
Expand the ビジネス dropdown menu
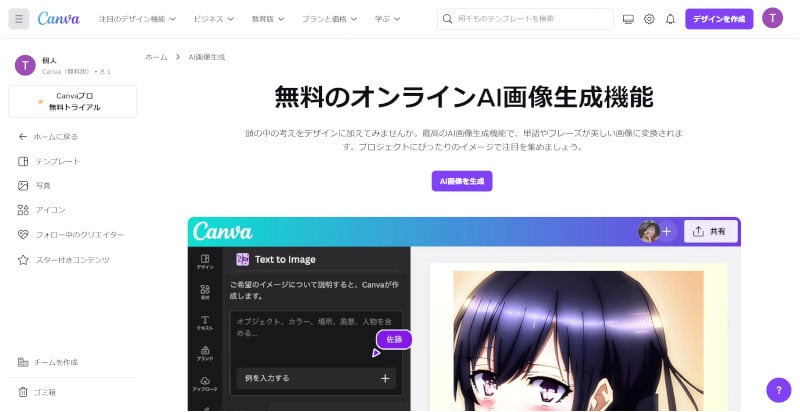(213, 19)
